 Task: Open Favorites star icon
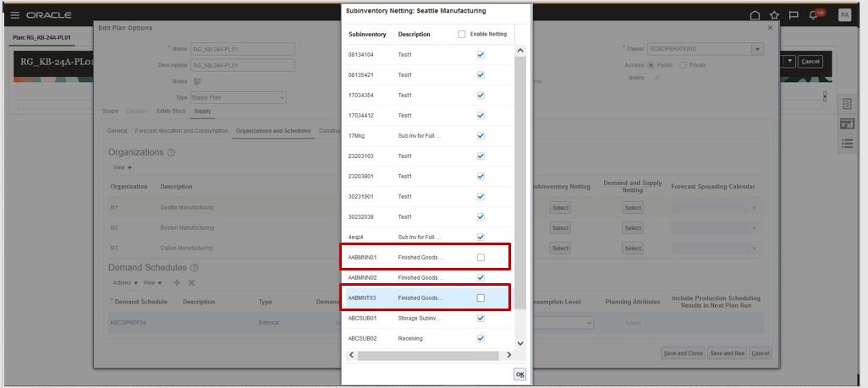(x=774, y=15)
